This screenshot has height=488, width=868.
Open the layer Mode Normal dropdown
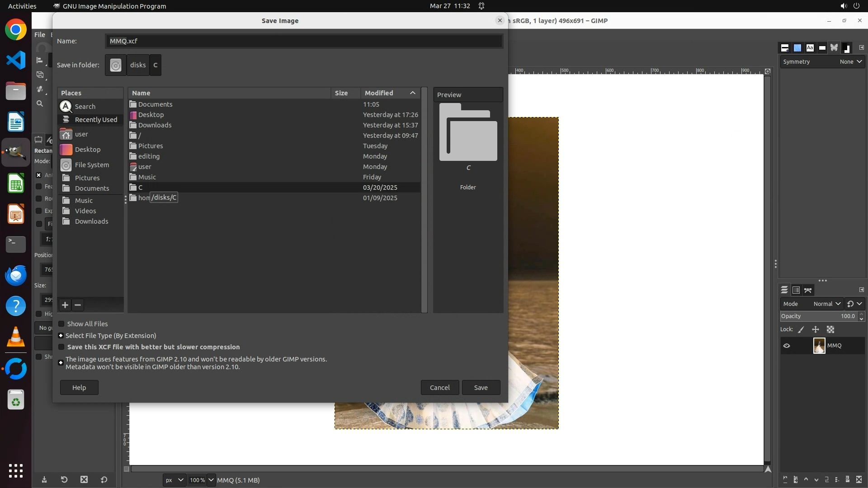point(826,304)
